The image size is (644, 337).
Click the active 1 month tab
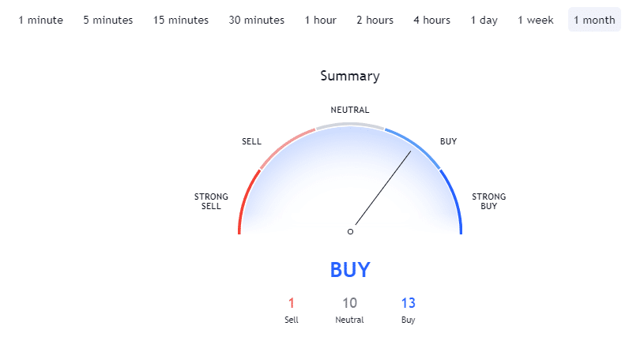coord(594,20)
